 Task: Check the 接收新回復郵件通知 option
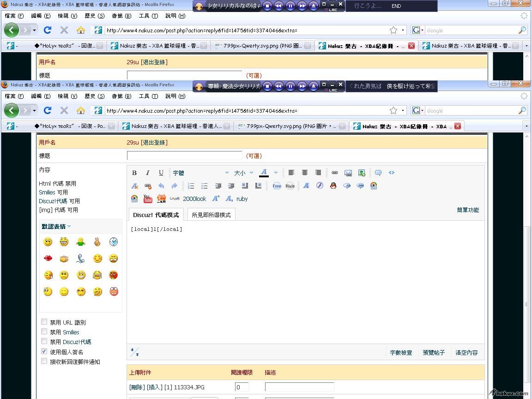pos(44,361)
